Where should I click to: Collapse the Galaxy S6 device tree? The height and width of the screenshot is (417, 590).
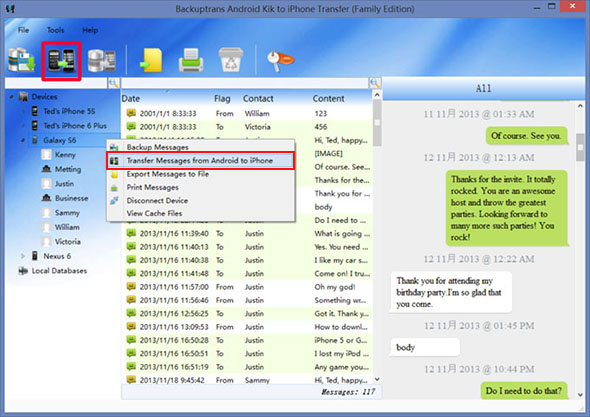(23, 140)
